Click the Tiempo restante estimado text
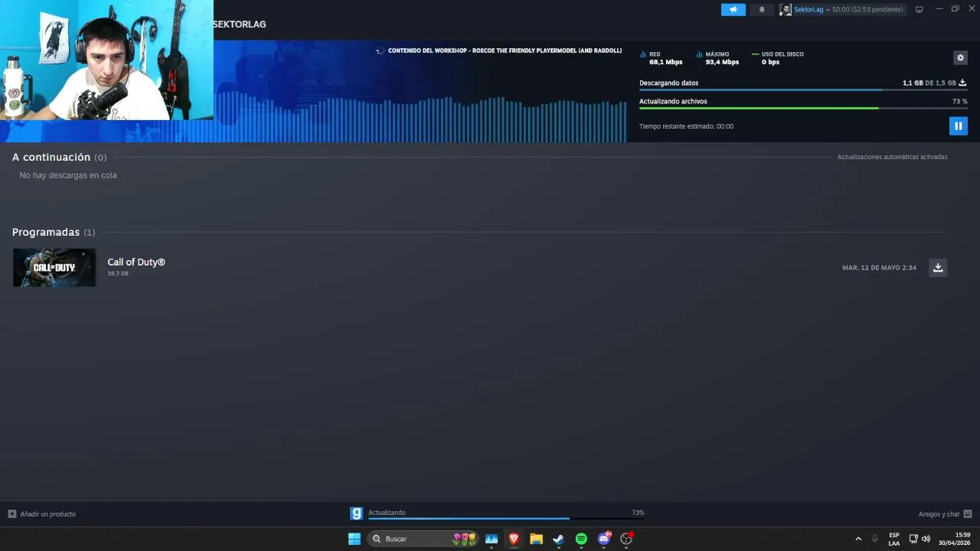The image size is (980, 551). [686, 126]
